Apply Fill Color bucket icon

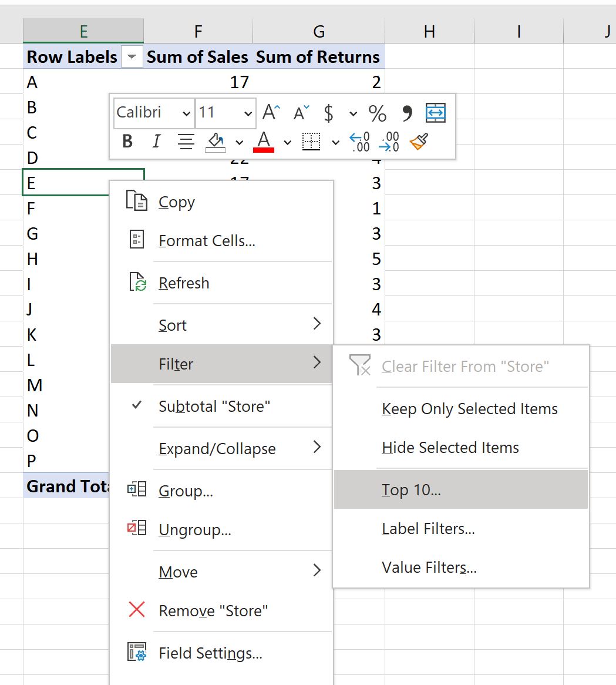click(x=216, y=142)
